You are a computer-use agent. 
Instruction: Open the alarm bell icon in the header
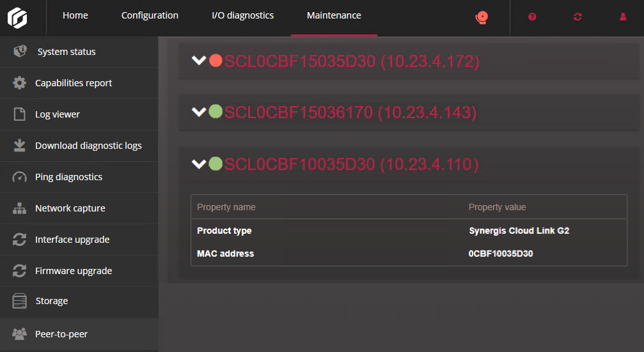482,18
